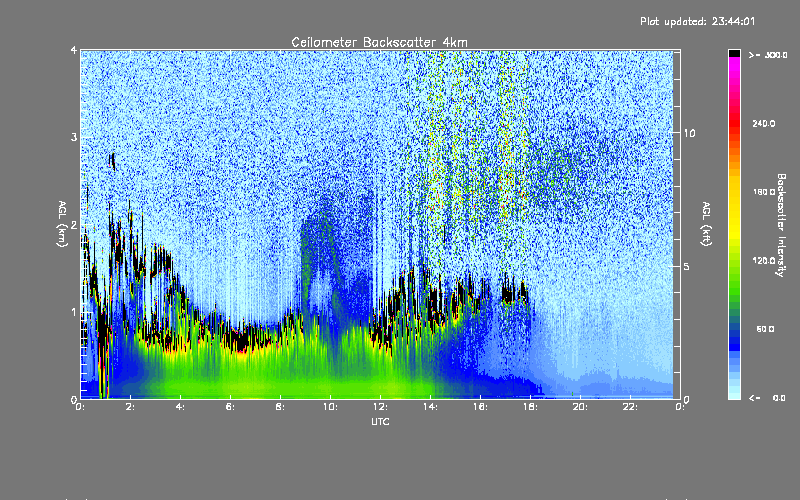Click the '120.0' colorbar value
Image resolution: width=800 pixels, height=500 pixels.
(764, 260)
